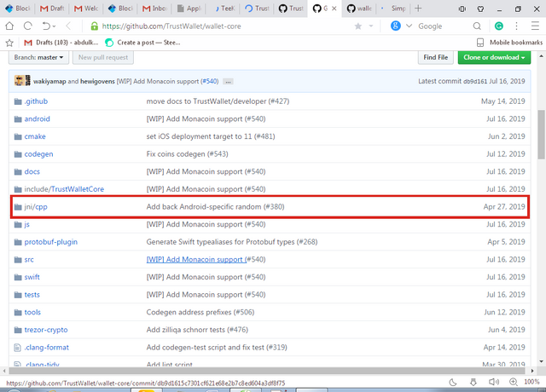Click the horizontal scrollbar at page bottom
This screenshot has height=392, width=546.
265,371
